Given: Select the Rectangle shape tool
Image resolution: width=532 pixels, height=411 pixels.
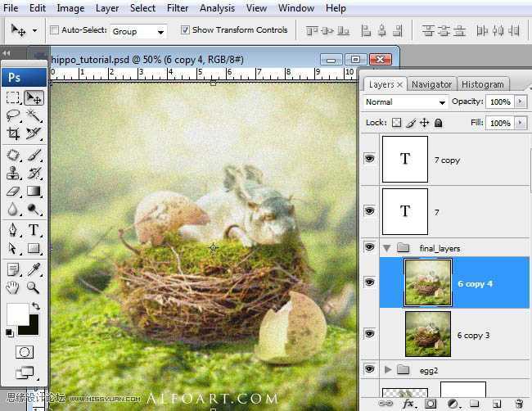Looking at the screenshot, I should coord(34,248).
